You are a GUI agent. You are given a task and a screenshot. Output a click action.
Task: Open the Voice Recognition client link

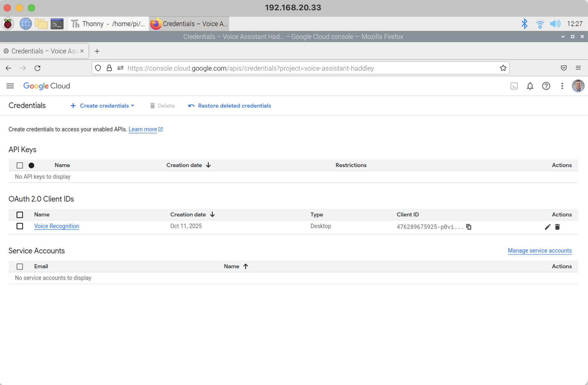[57, 226]
